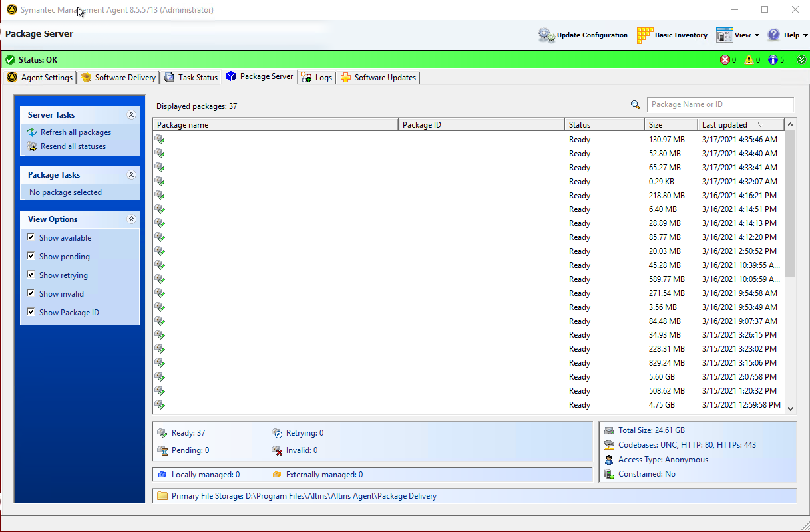Click the Basic Inventory yellow grid icon

(x=644, y=35)
